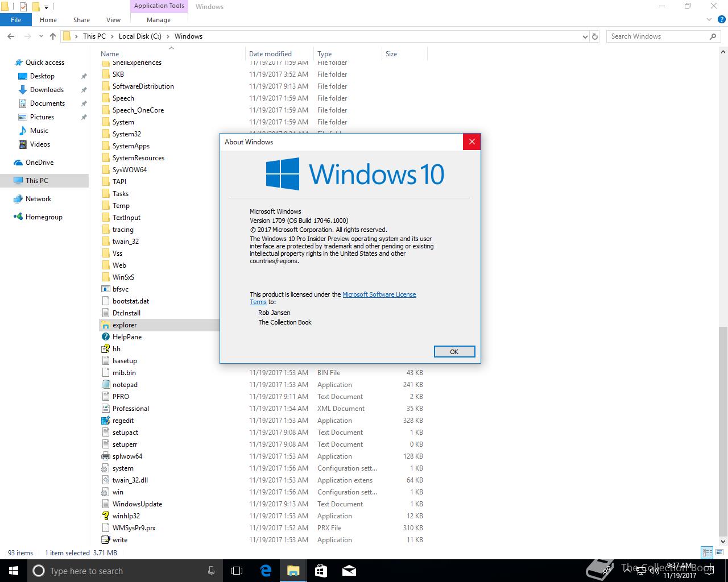Image resolution: width=728 pixels, height=582 pixels.
Task: Open Task View from taskbar
Action: (237, 571)
